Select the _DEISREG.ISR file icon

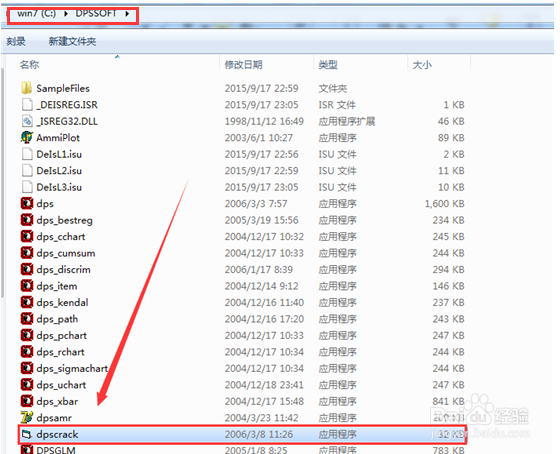pyautogui.click(x=27, y=104)
